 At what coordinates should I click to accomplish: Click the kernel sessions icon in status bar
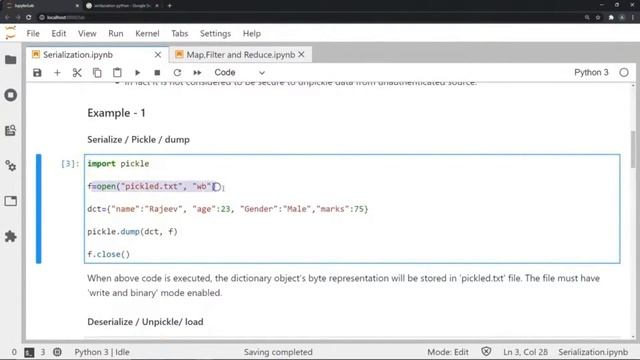(x=57, y=352)
